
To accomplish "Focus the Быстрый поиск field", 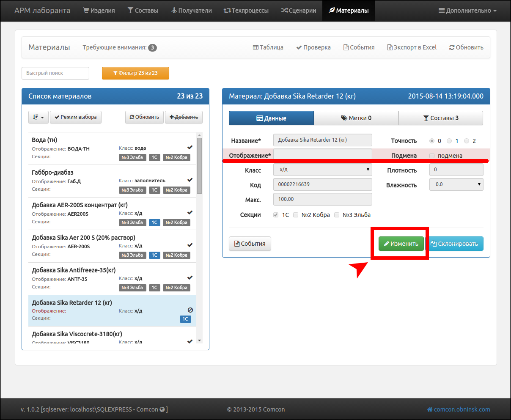I will (55, 73).
